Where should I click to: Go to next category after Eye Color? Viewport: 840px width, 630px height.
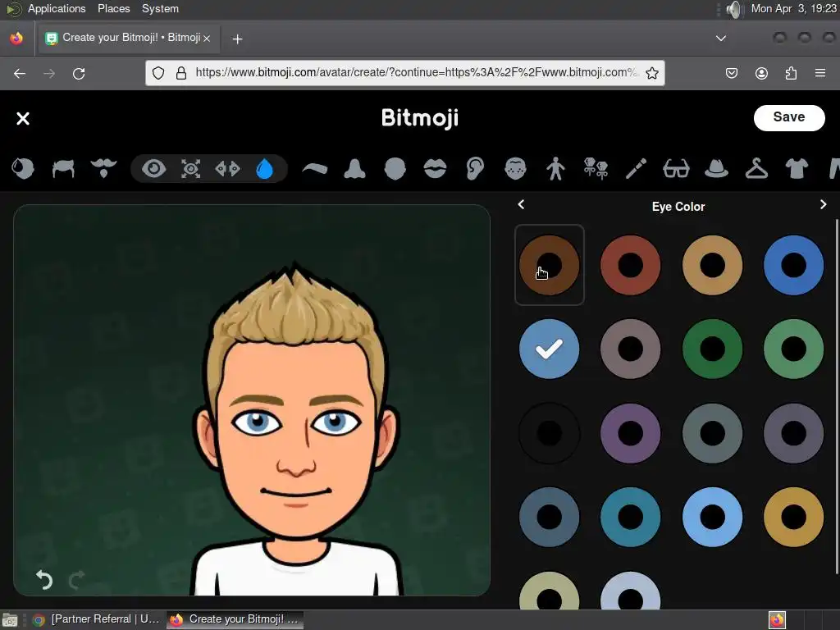coord(824,204)
